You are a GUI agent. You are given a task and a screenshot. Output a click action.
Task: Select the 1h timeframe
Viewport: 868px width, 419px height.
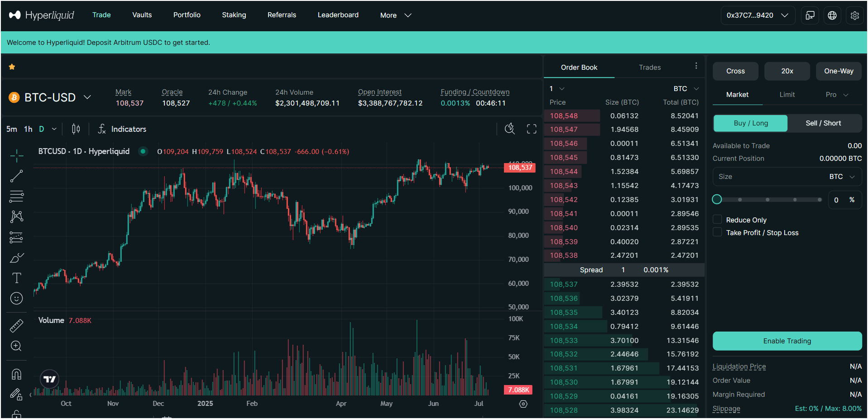tap(28, 129)
